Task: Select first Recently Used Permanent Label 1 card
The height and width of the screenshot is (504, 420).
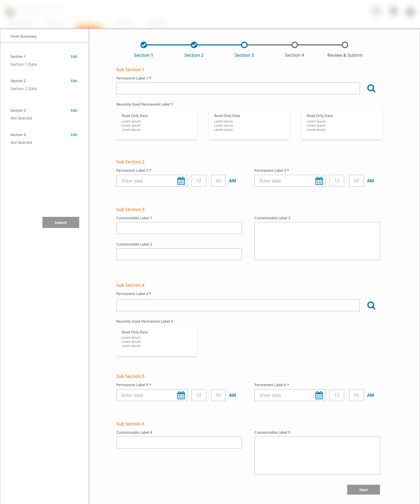Action: [157, 124]
